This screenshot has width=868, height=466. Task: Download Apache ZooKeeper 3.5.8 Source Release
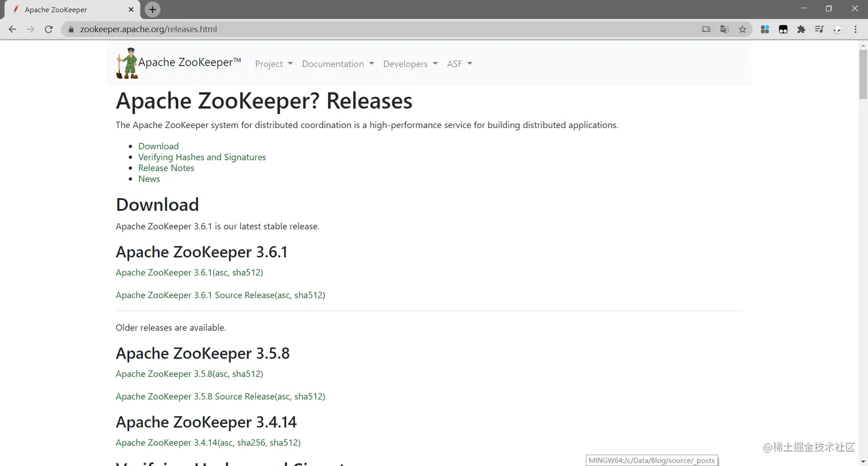(195, 396)
